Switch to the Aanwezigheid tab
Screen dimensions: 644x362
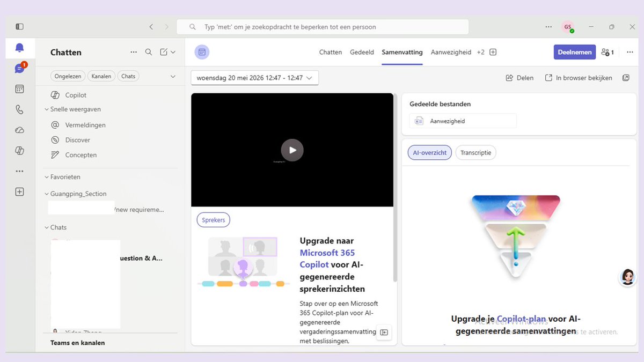pos(451,52)
